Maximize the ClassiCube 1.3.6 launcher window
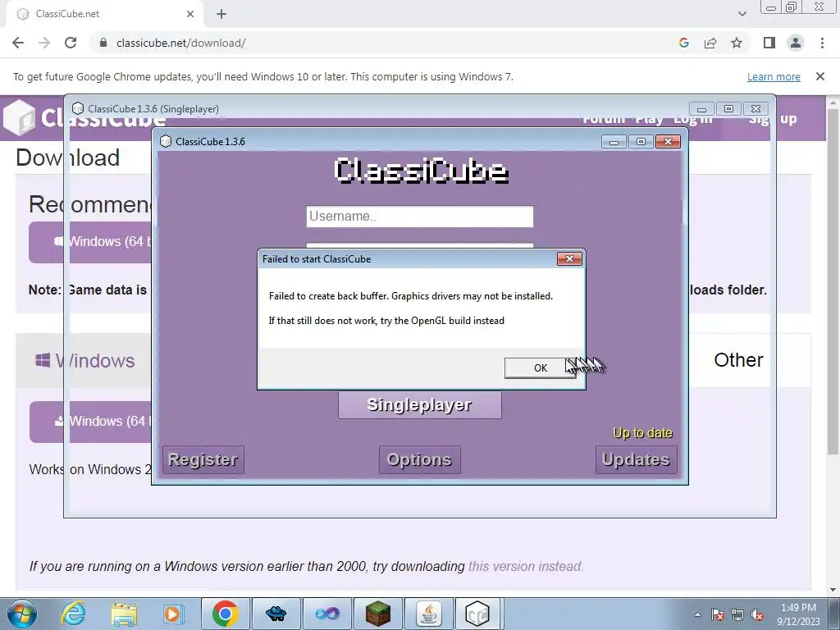 tap(641, 141)
